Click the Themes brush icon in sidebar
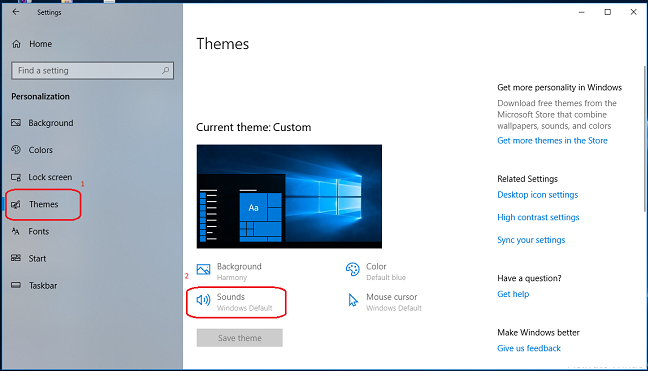 pos(16,204)
